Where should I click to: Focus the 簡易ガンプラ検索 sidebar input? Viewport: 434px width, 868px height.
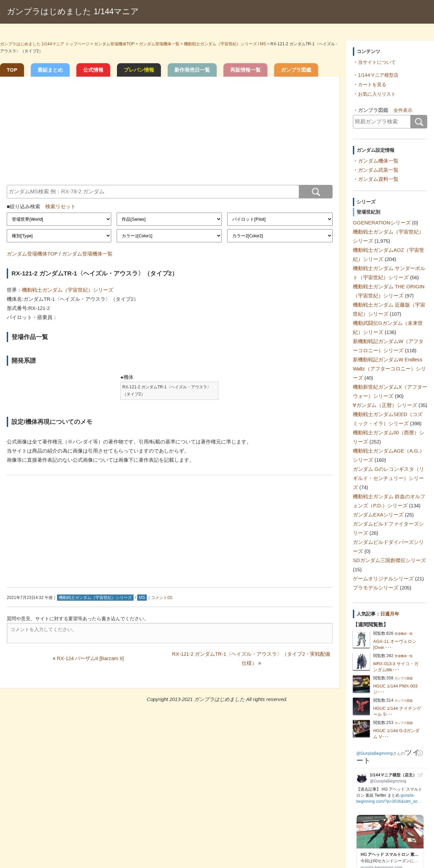tap(382, 122)
